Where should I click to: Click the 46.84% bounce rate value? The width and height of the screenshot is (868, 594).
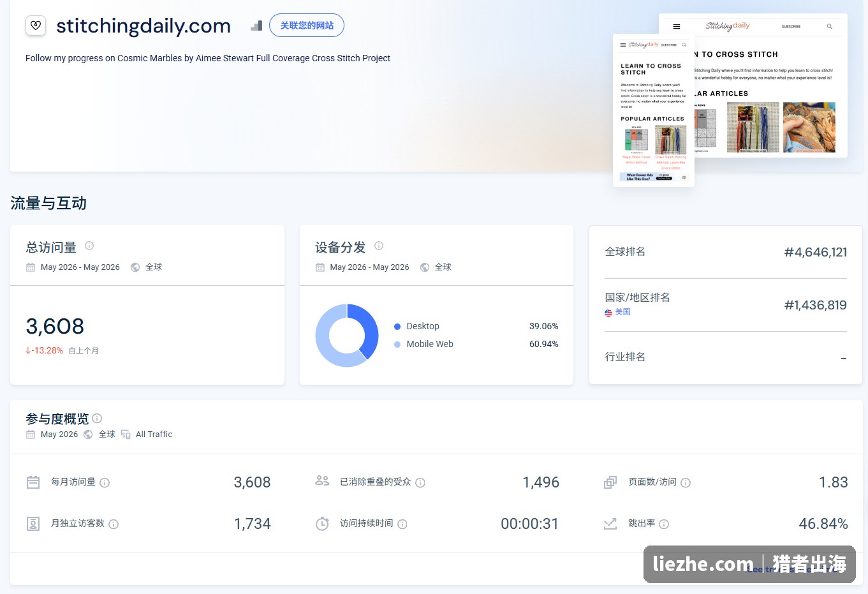823,524
